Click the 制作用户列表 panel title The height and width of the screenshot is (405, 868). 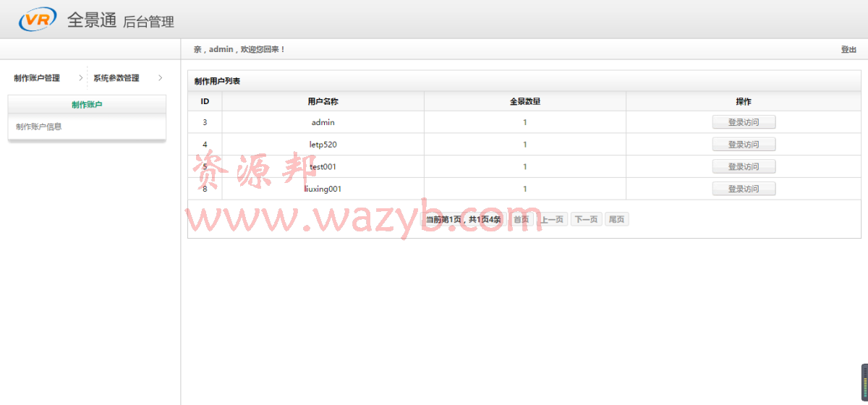click(217, 81)
